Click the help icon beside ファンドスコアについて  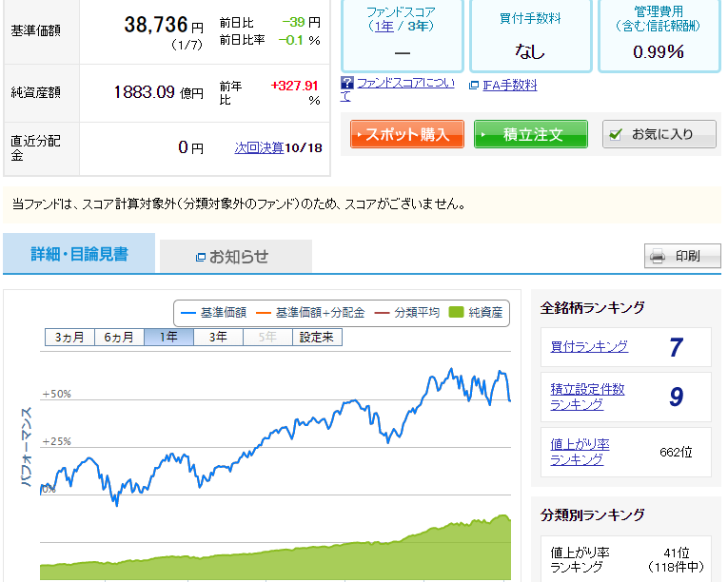coord(346,83)
